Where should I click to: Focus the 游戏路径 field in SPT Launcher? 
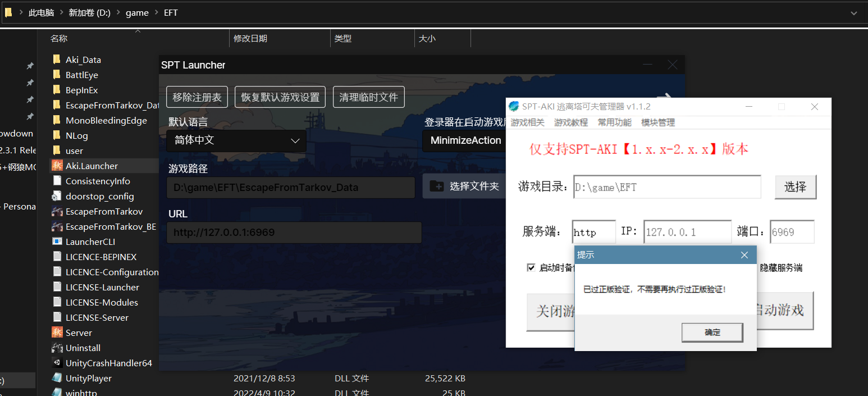(x=291, y=188)
